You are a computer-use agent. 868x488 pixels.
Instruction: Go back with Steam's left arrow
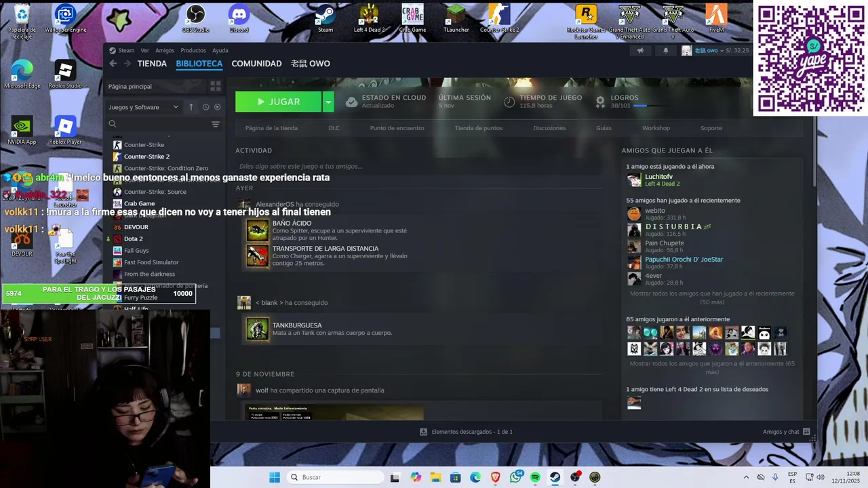[x=113, y=64]
